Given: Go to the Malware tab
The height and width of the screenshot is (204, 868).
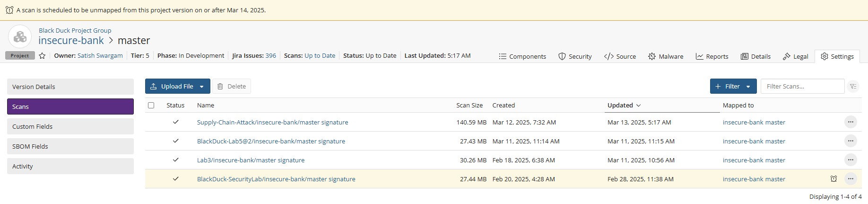Looking at the screenshot, I should tap(666, 56).
